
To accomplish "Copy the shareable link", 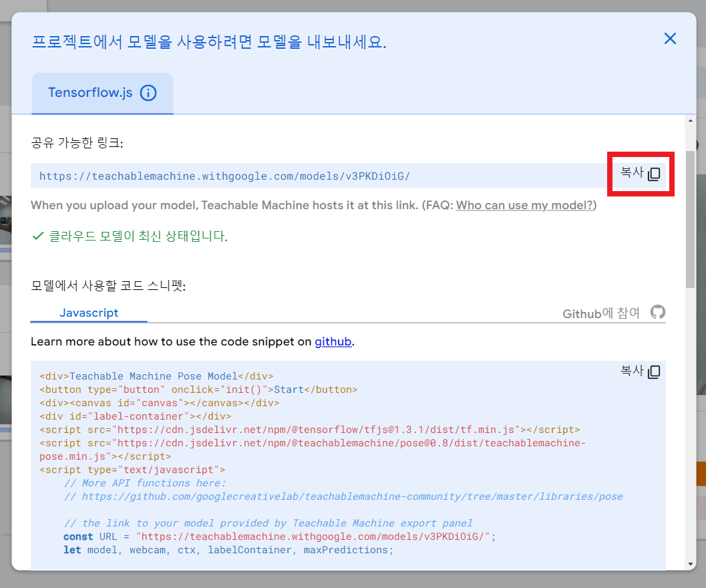I will (641, 174).
